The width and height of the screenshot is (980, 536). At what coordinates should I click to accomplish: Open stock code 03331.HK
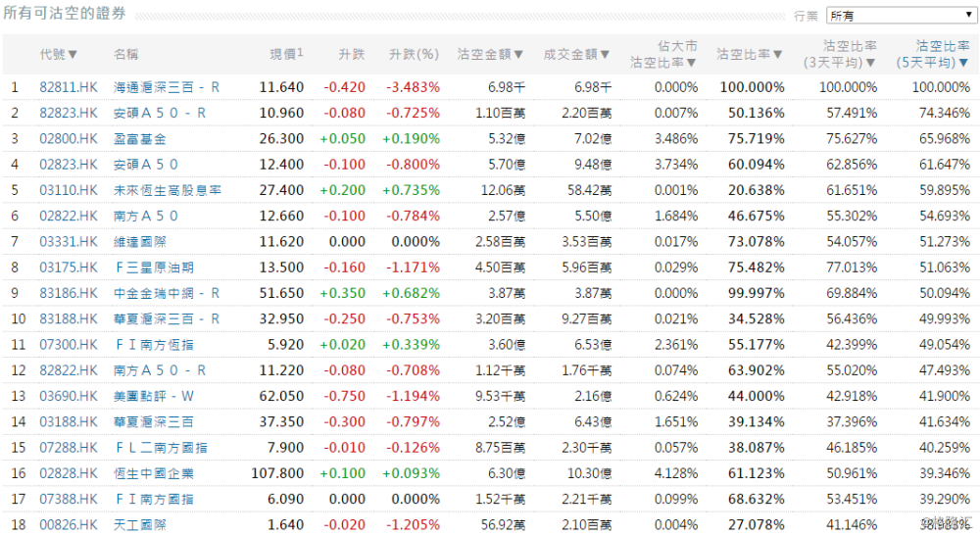[x=69, y=242]
